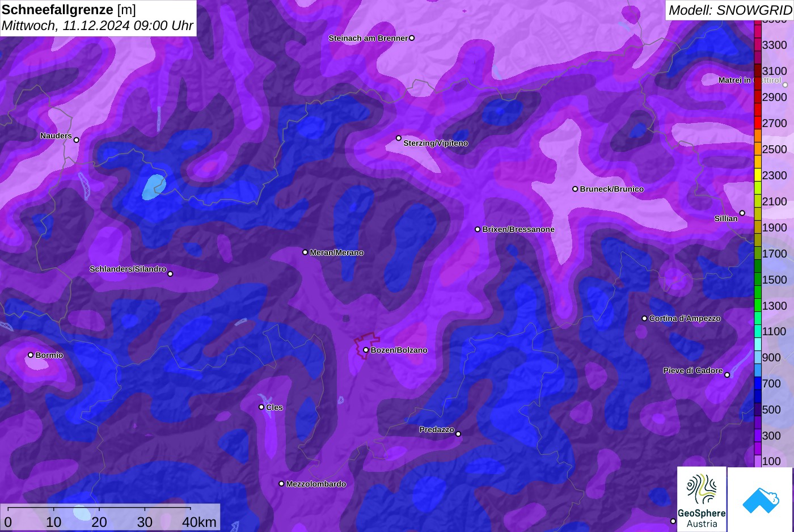794x532 pixels.
Task: Click the Mezzolombardo location marker
Action: coord(281,484)
